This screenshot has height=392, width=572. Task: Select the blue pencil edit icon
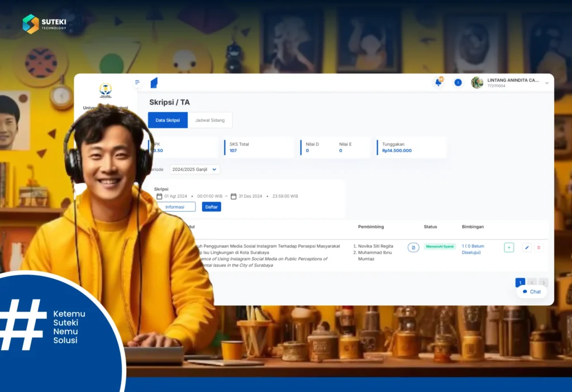coord(526,246)
